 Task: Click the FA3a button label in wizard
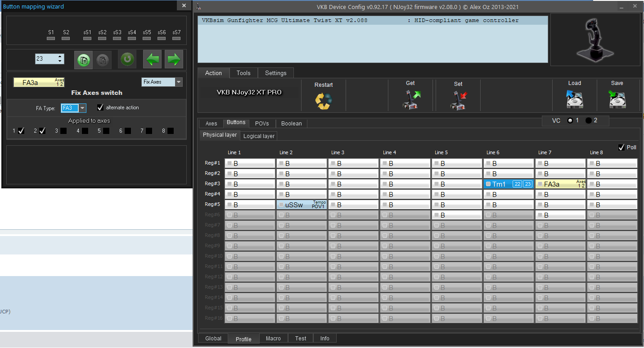(x=39, y=82)
